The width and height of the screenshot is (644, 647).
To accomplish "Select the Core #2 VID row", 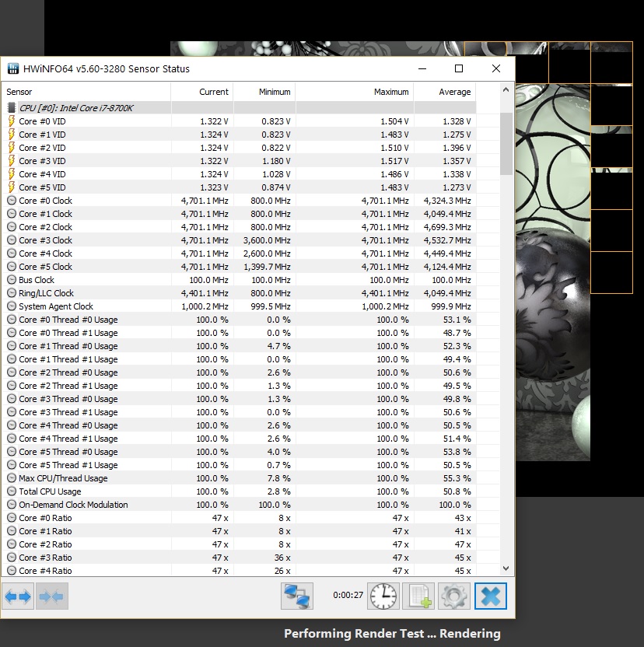I will (239, 147).
